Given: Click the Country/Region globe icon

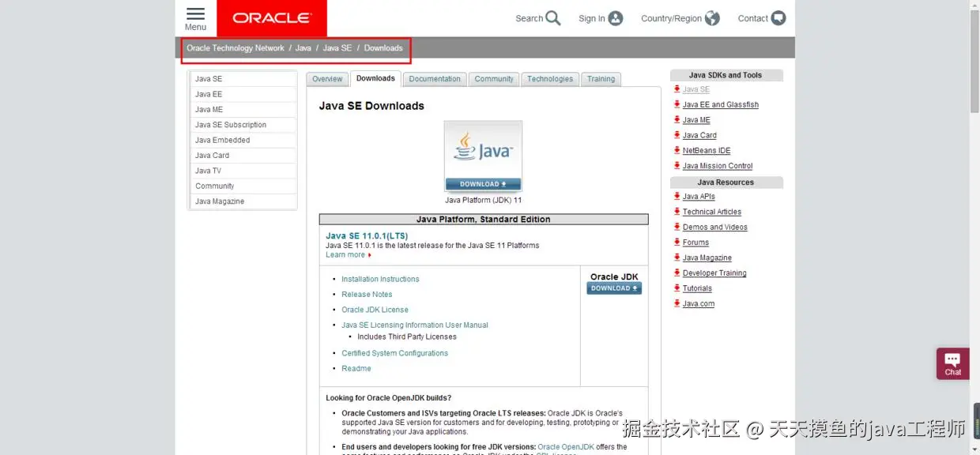Looking at the screenshot, I should pos(712,18).
